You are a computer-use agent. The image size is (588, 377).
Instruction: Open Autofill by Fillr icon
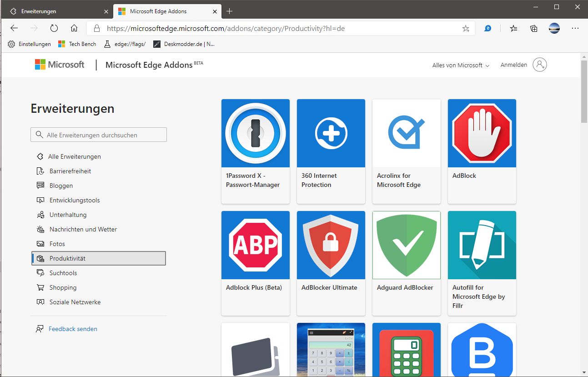482,245
